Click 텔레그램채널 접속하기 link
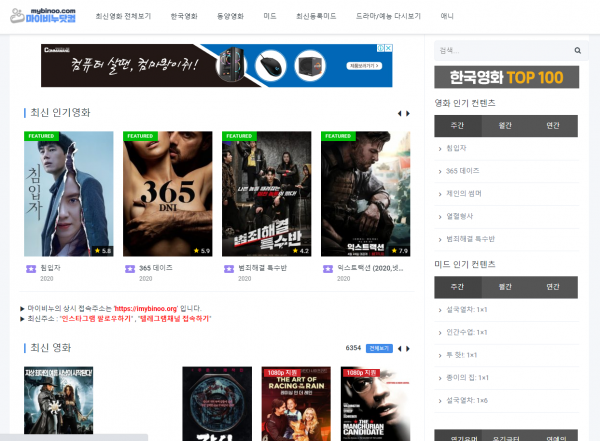The height and width of the screenshot is (441, 600). tap(174, 318)
